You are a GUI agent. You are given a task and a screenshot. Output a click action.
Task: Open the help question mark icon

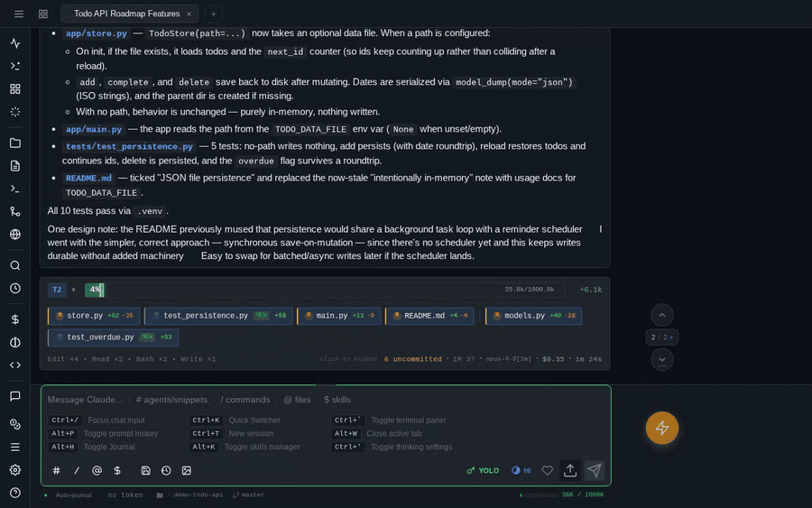[x=15, y=493]
